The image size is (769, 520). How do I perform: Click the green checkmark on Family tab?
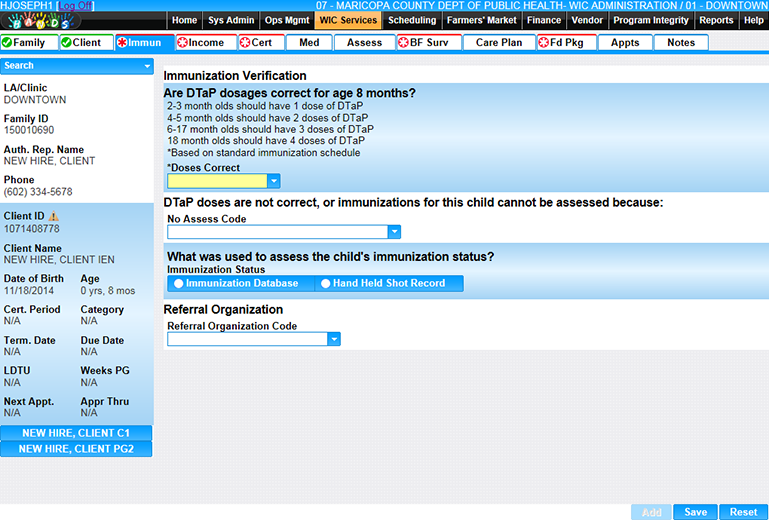(7, 43)
